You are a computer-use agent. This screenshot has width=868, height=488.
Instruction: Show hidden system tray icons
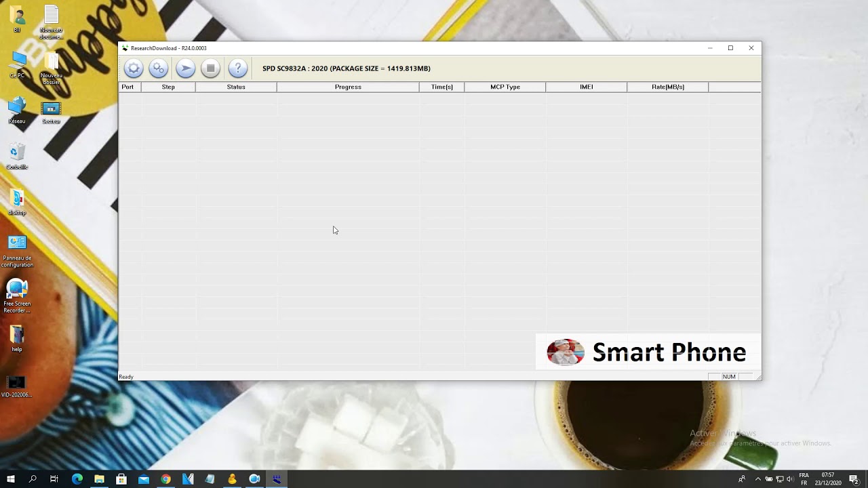[758, 479]
